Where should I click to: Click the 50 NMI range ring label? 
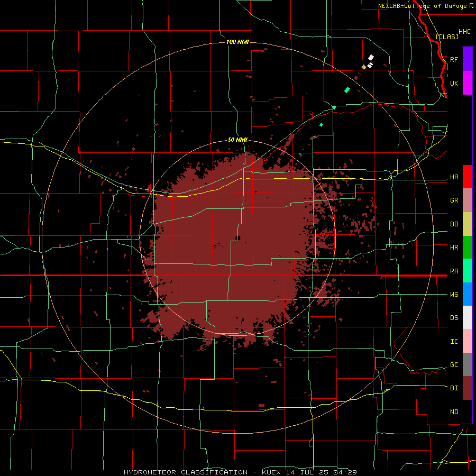coord(237,140)
